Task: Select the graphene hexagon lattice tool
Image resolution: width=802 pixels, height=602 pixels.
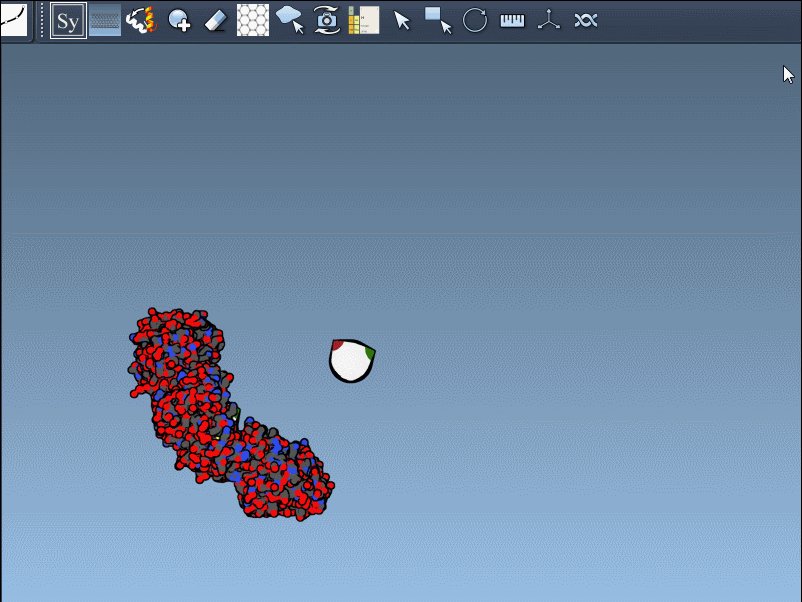Action: [253, 20]
